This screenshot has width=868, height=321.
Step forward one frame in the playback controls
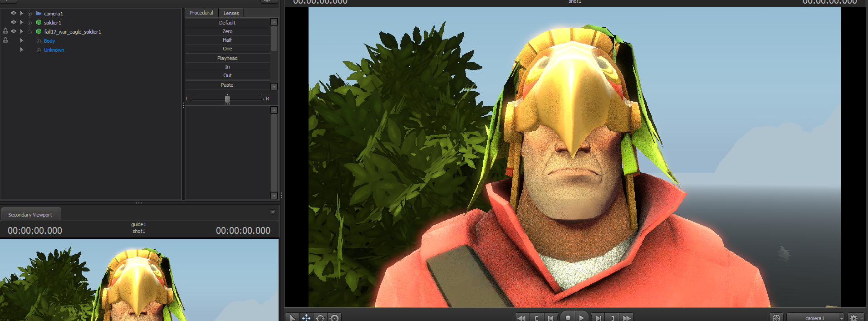pyautogui.click(x=598, y=318)
